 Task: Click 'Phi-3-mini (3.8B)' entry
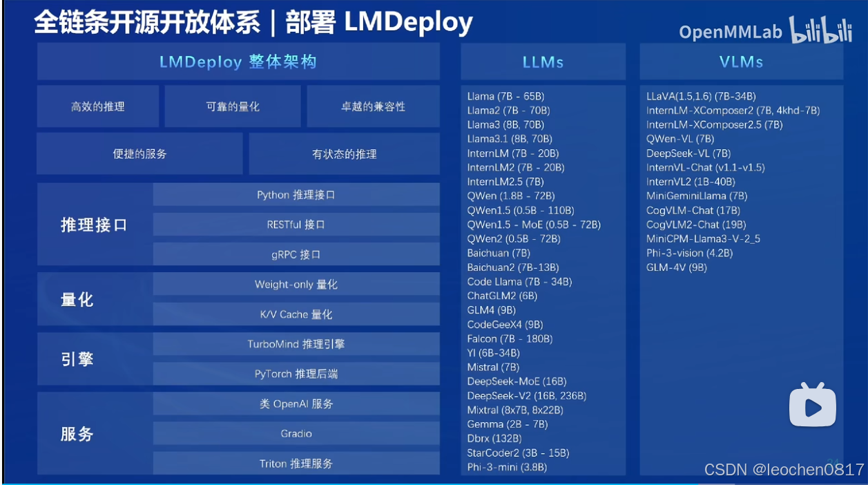coord(507,467)
